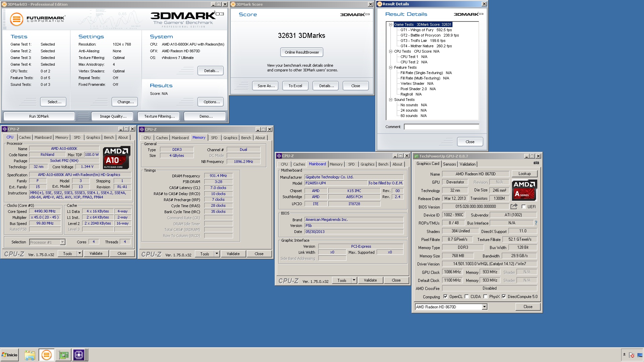Open Caches tab in CPU-Z CPU window
Viewport: 644px width, 362px height.
coord(24,137)
